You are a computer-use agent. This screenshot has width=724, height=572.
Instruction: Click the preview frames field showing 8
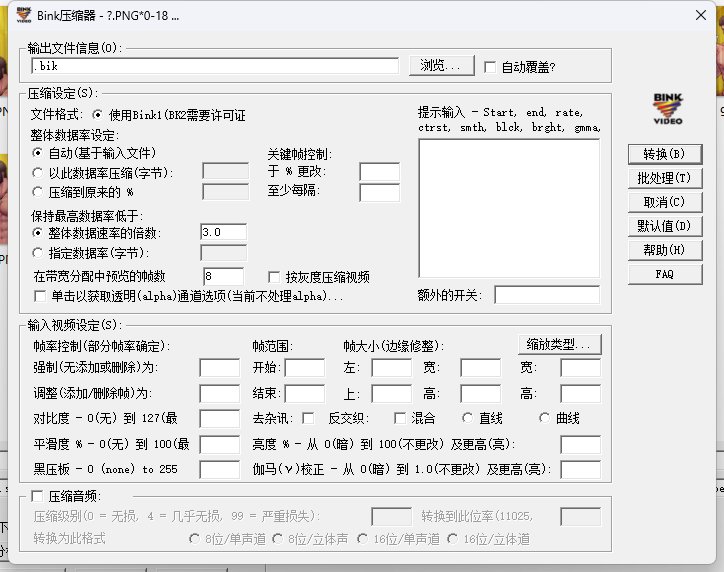pyautogui.click(x=223, y=276)
